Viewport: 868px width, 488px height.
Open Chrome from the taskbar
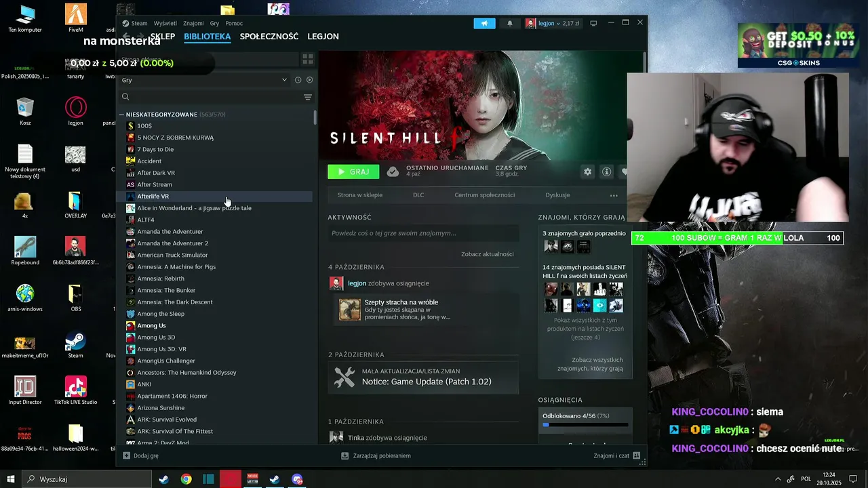[x=186, y=479]
